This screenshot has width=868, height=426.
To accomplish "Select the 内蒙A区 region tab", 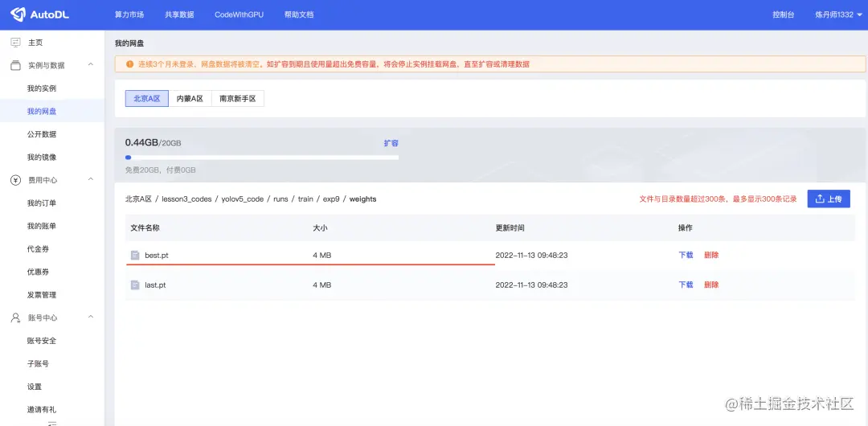I will [x=190, y=99].
